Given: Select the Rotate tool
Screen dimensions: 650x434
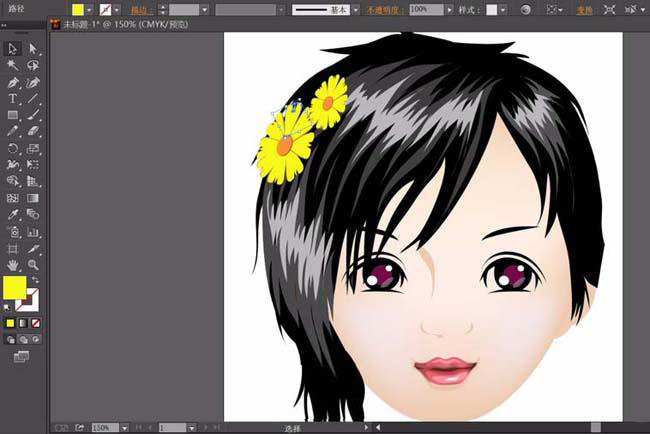Looking at the screenshot, I should (13, 148).
